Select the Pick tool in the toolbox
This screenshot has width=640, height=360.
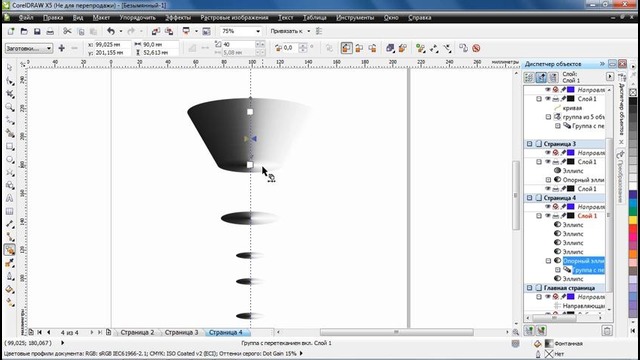pos(10,68)
